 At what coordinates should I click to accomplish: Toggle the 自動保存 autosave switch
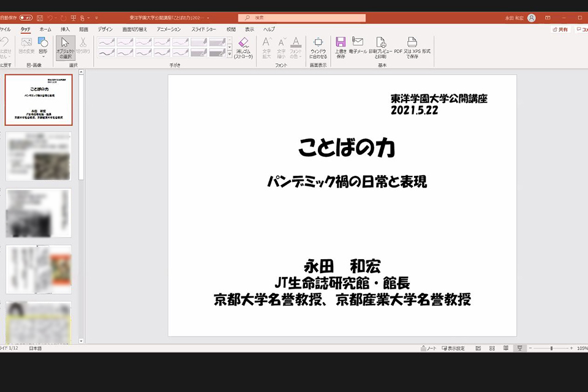pos(26,18)
